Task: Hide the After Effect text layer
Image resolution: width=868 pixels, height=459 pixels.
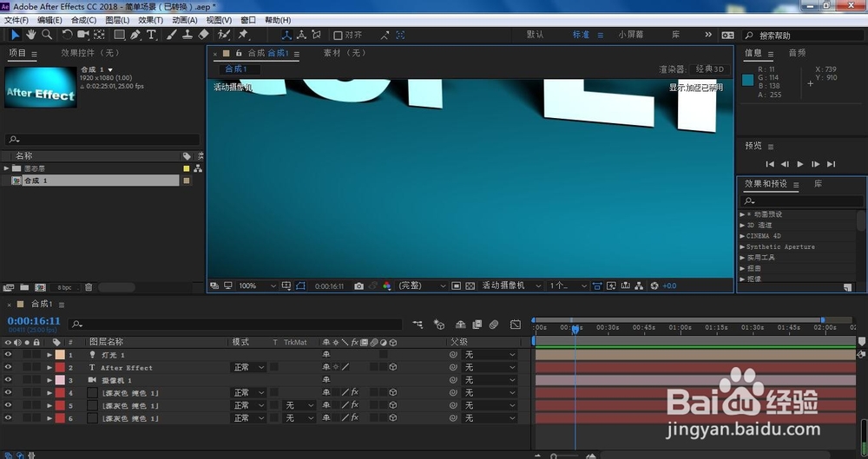Action: tap(8, 367)
